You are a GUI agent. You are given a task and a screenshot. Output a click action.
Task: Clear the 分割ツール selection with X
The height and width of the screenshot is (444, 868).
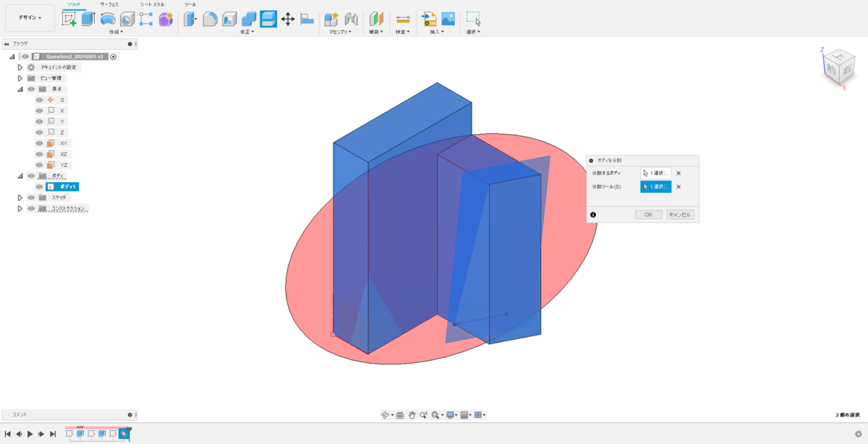click(x=678, y=187)
